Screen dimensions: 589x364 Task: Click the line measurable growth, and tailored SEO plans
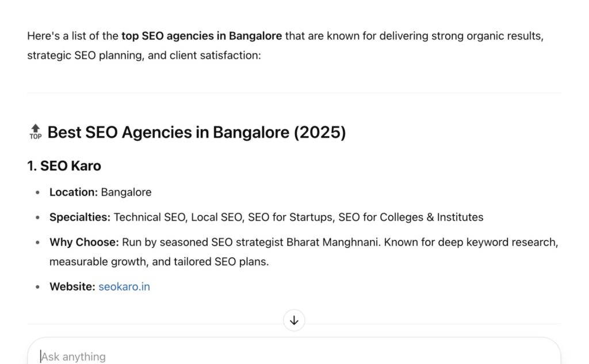click(159, 262)
